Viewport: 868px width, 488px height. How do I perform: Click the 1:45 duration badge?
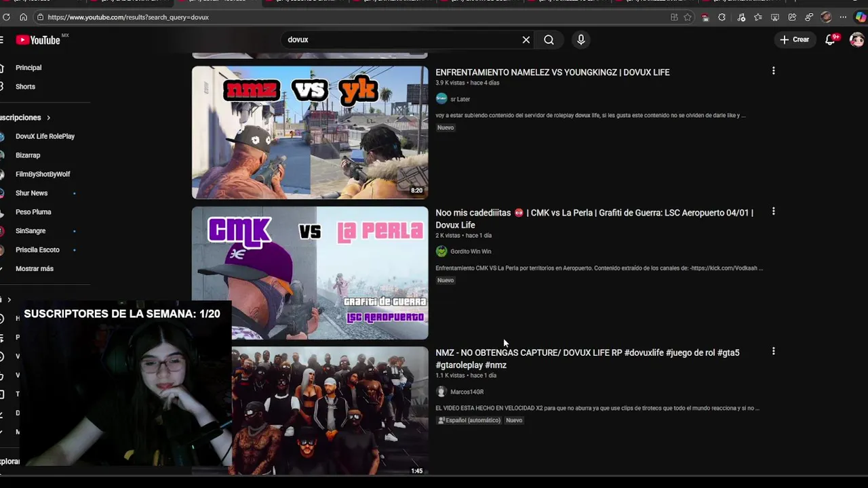pos(416,470)
